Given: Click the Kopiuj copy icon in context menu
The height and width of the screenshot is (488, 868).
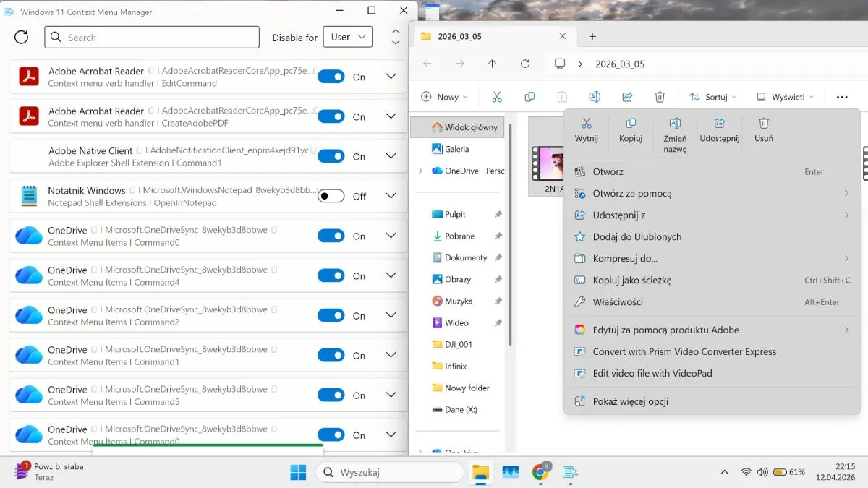Looking at the screenshot, I should tap(630, 124).
